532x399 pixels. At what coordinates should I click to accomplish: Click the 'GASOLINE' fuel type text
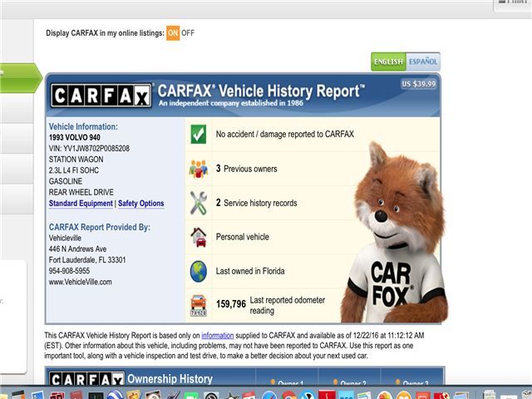pyautogui.click(x=66, y=181)
